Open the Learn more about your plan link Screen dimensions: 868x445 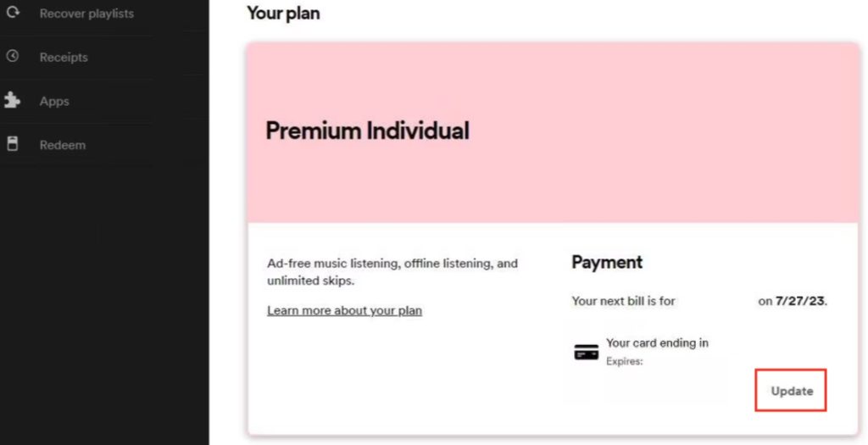click(x=344, y=310)
